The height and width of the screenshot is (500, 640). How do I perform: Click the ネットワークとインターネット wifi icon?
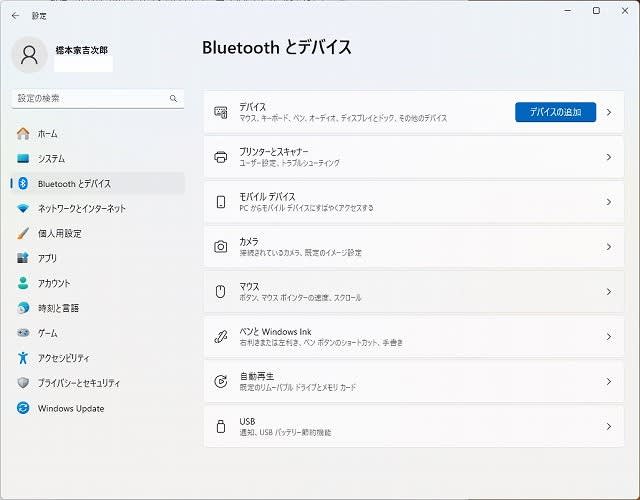pos(23,209)
